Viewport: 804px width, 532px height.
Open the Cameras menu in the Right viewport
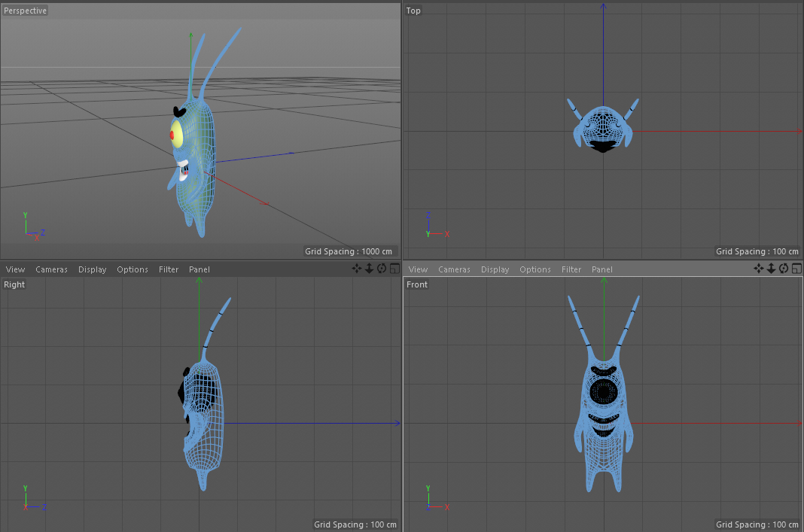coord(51,269)
